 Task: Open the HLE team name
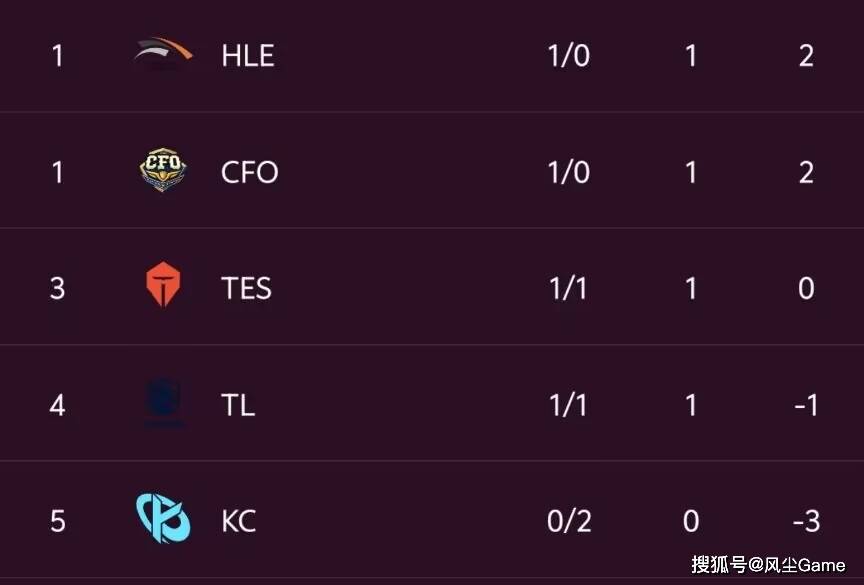(248, 55)
